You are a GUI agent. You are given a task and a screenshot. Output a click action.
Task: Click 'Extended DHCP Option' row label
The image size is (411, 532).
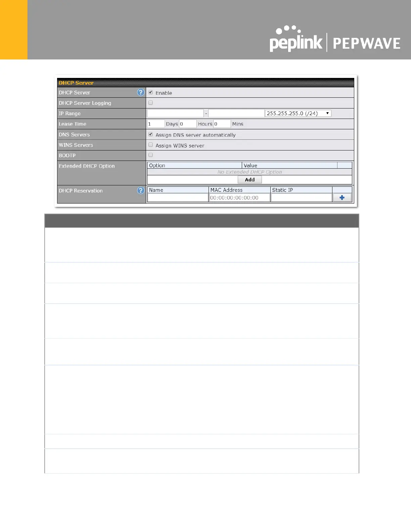tap(87, 166)
